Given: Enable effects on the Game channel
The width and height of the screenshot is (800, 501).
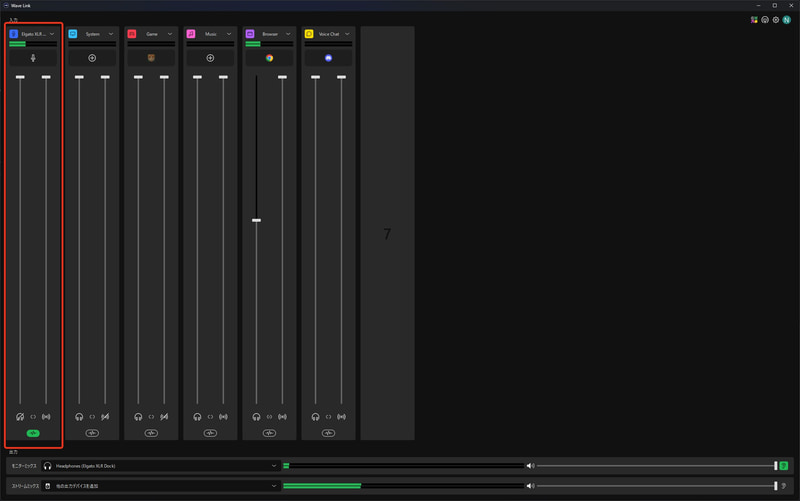Looking at the screenshot, I should (x=151, y=433).
